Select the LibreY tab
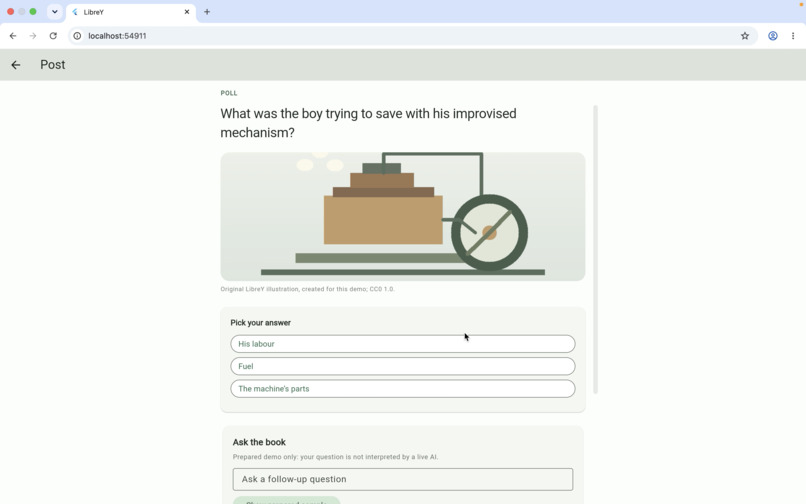 [x=131, y=12]
